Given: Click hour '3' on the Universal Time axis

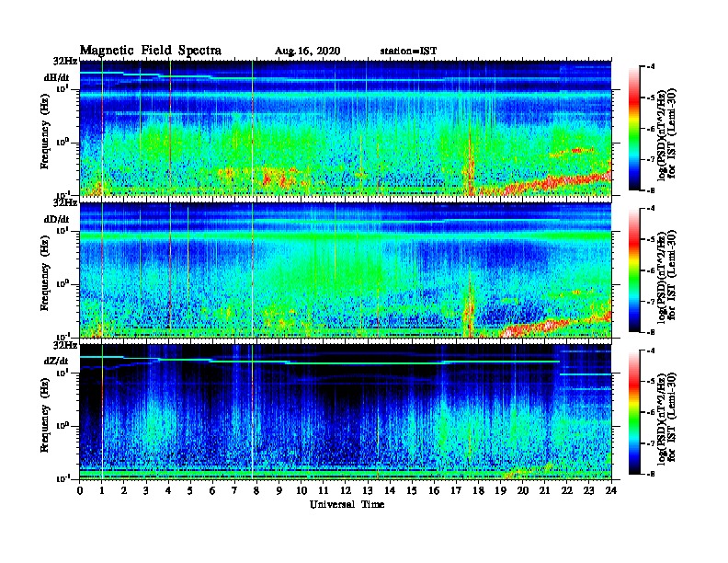Looking at the screenshot, I should [147, 490].
